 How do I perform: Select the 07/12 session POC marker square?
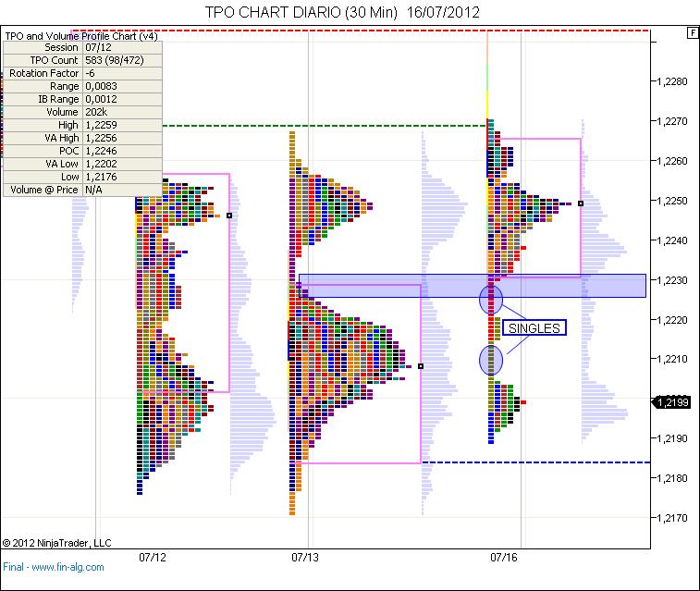coord(229,215)
